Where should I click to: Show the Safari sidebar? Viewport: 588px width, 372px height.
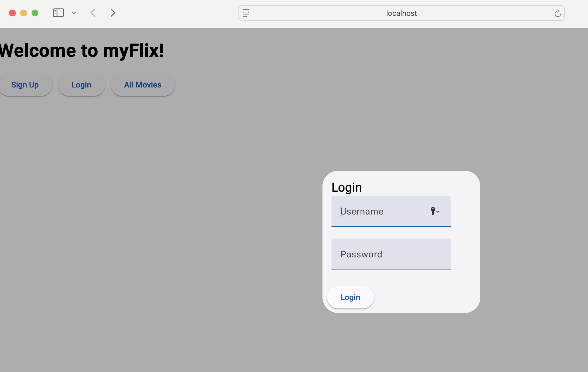point(58,13)
